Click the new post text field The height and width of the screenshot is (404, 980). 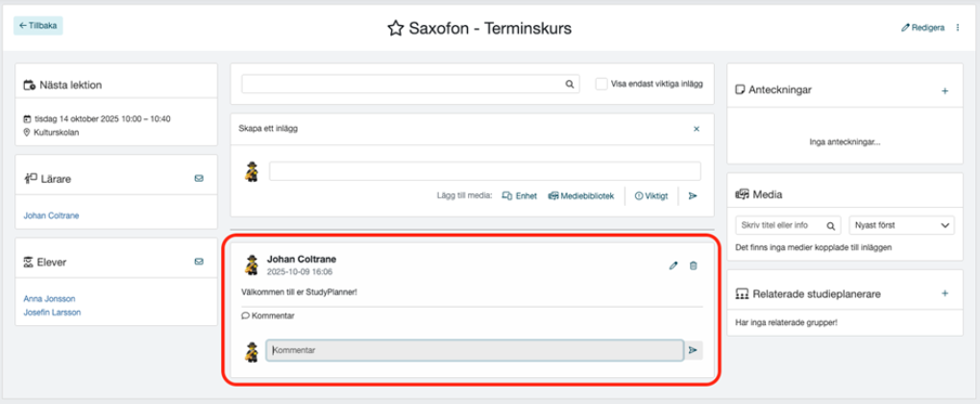click(485, 171)
